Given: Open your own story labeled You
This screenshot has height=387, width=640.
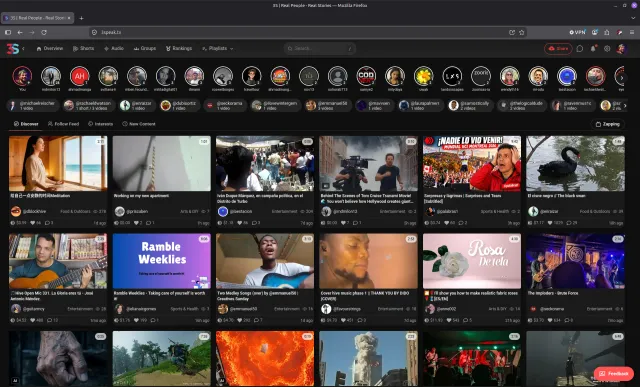Looking at the screenshot, I should click(x=22, y=76).
